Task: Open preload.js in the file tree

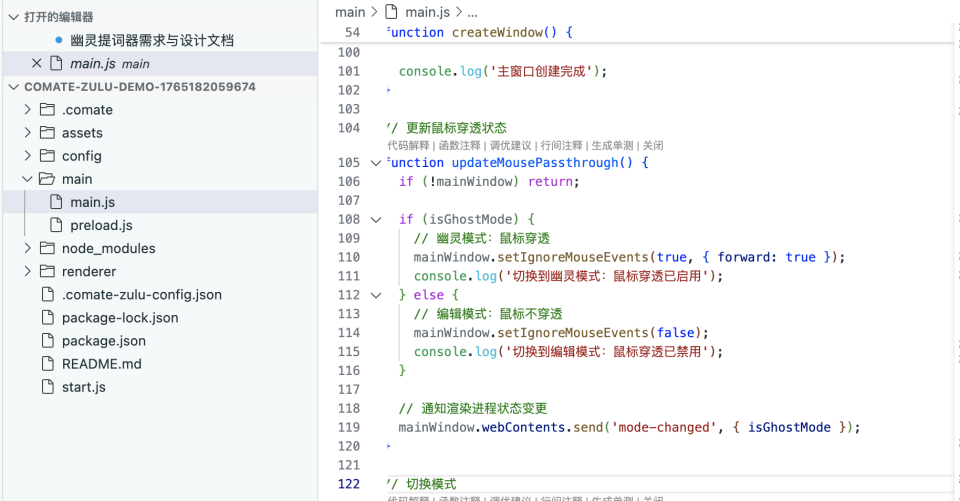Action: [x=102, y=225]
